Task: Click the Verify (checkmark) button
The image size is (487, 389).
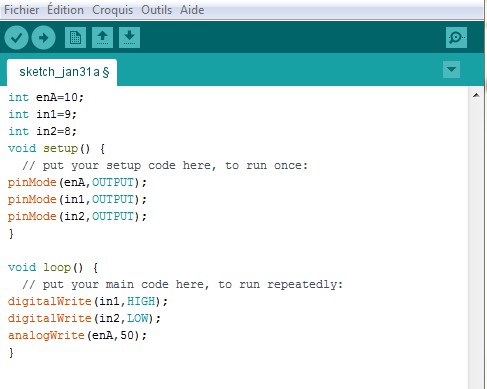Action: (x=16, y=37)
